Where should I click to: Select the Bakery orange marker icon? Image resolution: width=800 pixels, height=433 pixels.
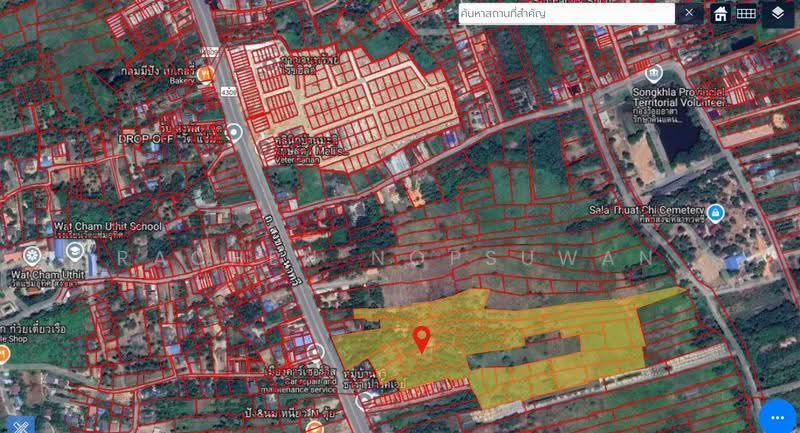click(x=205, y=75)
